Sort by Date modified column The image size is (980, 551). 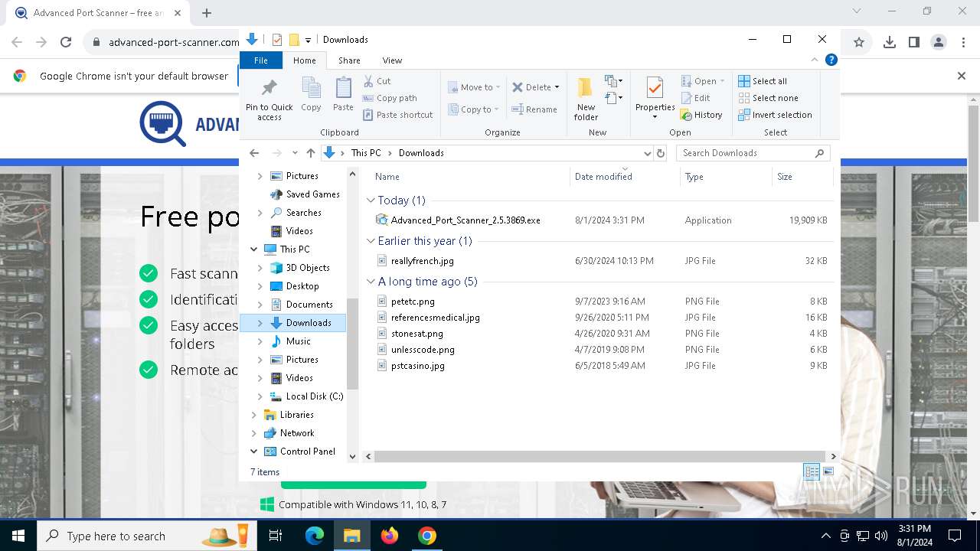pyautogui.click(x=626, y=177)
